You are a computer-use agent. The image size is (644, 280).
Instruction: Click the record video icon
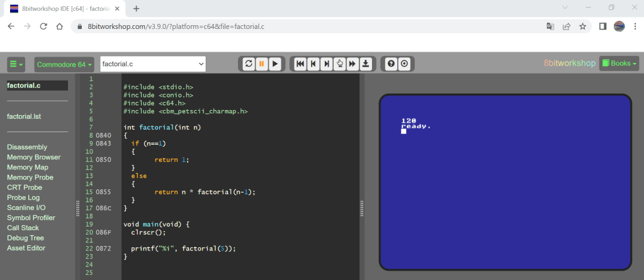tap(404, 64)
